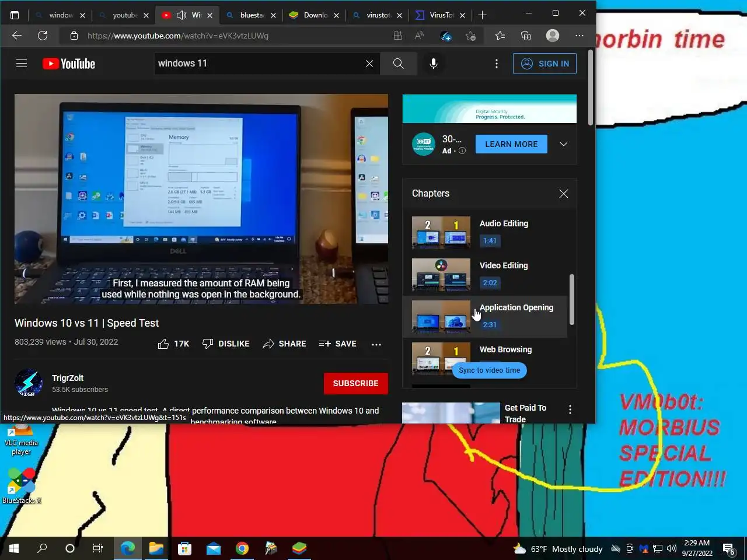The height and width of the screenshot is (560, 747).
Task: Expand the ad details chevron
Action: [x=564, y=144]
